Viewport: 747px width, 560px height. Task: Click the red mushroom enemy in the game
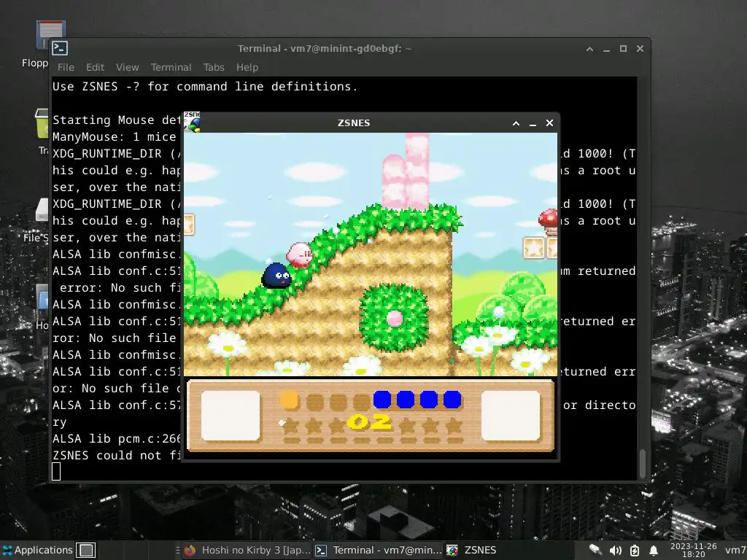click(x=549, y=222)
